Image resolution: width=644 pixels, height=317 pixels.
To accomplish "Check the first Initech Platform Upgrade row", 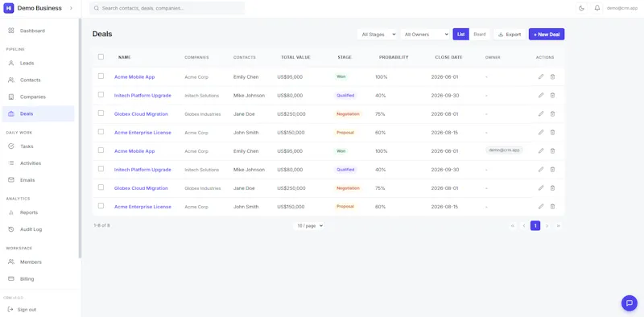I will click(x=101, y=95).
